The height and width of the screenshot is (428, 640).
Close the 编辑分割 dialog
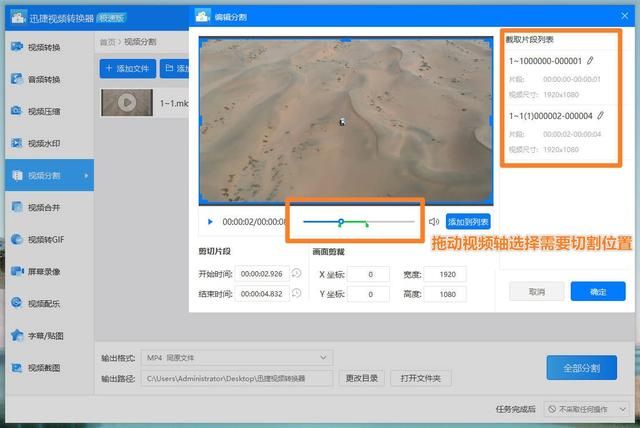[x=624, y=16]
